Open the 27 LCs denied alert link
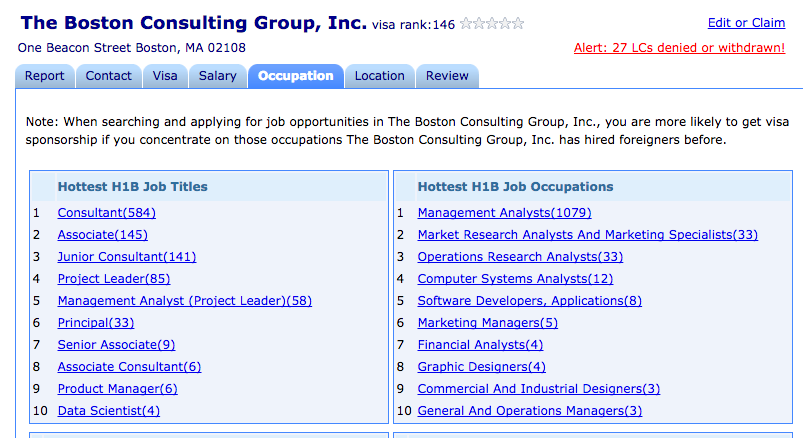 (679, 48)
